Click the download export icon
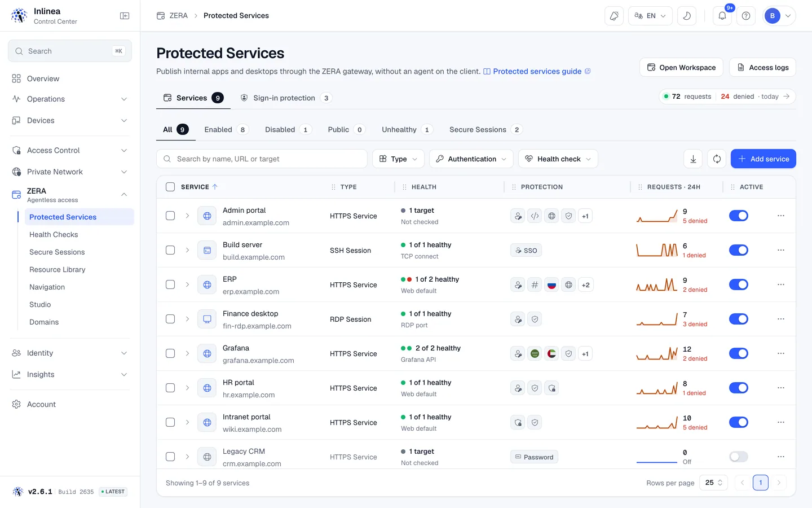This screenshot has width=812, height=508. [x=693, y=159]
